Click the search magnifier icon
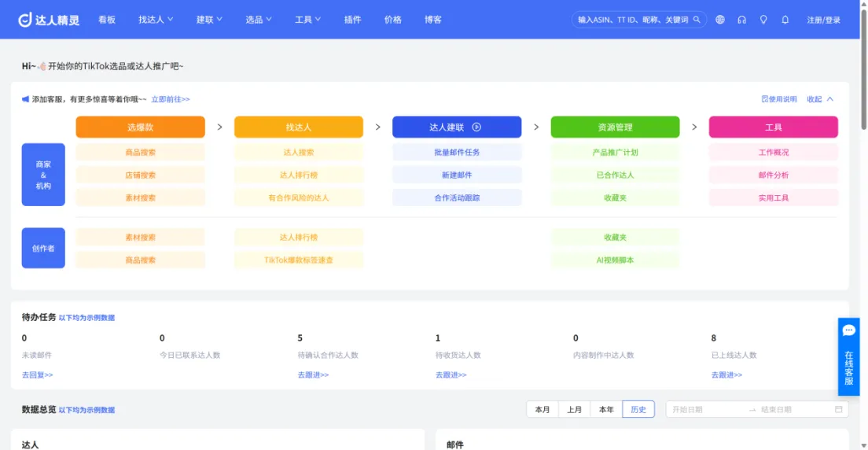868x450 pixels. click(x=697, y=20)
